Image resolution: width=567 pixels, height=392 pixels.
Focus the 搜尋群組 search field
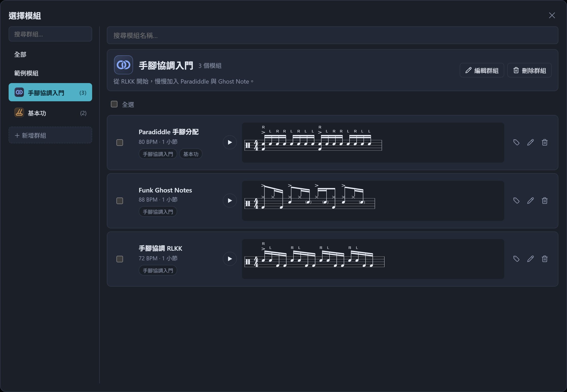coord(50,34)
